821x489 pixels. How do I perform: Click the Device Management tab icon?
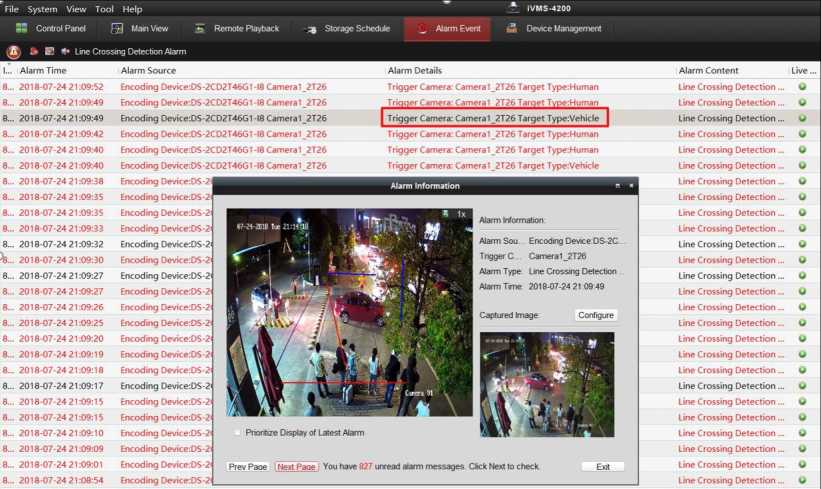click(513, 29)
